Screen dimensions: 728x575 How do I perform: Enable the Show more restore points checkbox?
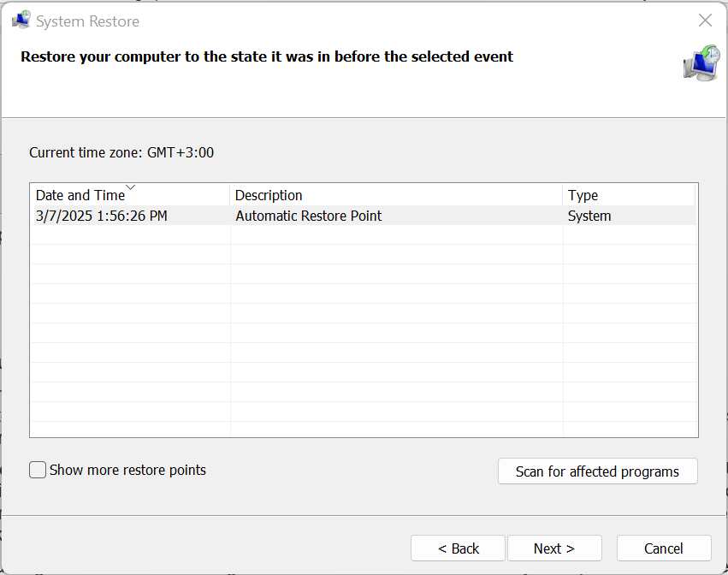tap(38, 470)
